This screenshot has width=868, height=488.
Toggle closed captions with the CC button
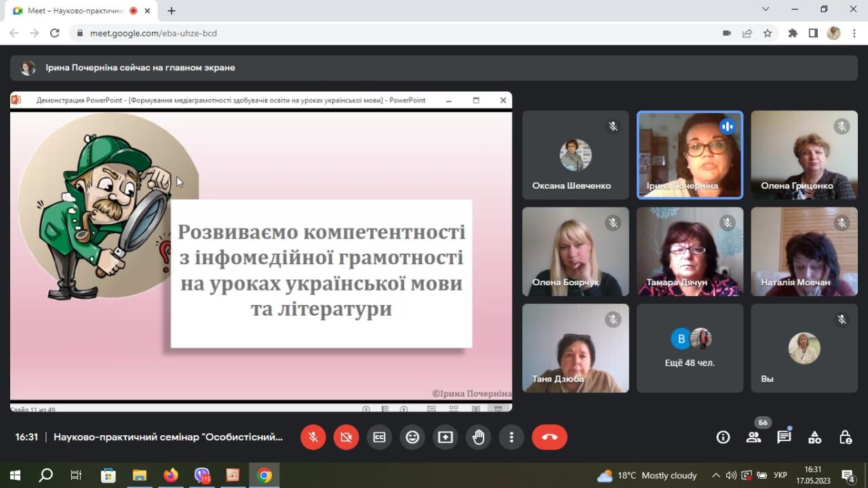(x=379, y=437)
